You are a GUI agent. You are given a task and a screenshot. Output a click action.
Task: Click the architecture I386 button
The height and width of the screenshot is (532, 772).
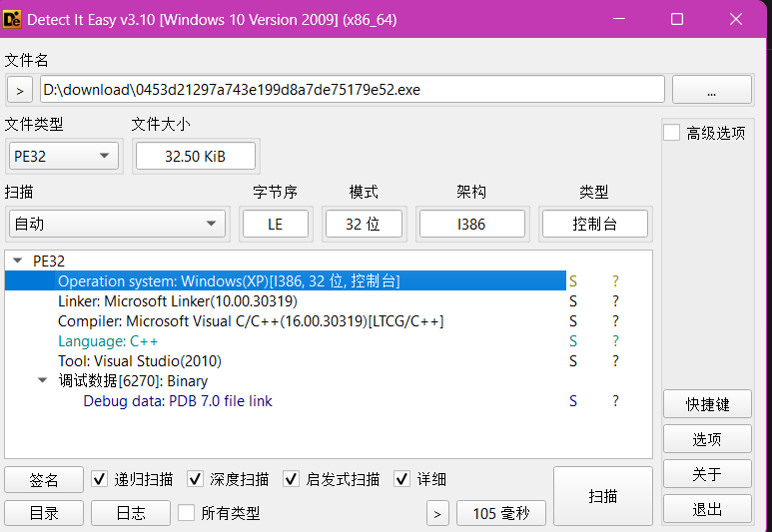click(x=471, y=224)
